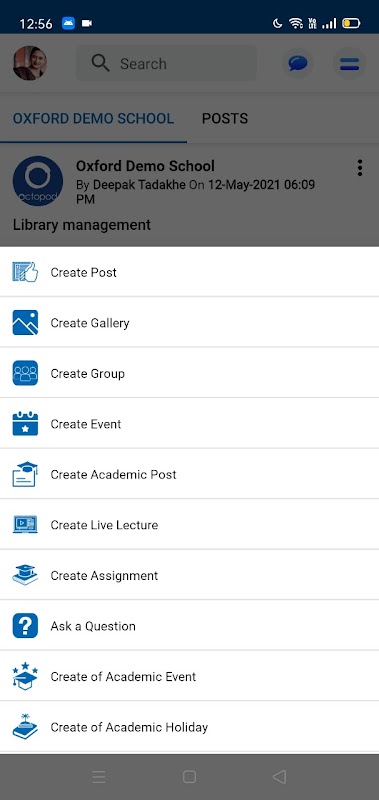379x800 pixels.
Task: Select the OXFORD DEMO SCHOOL tab
Action: point(93,118)
